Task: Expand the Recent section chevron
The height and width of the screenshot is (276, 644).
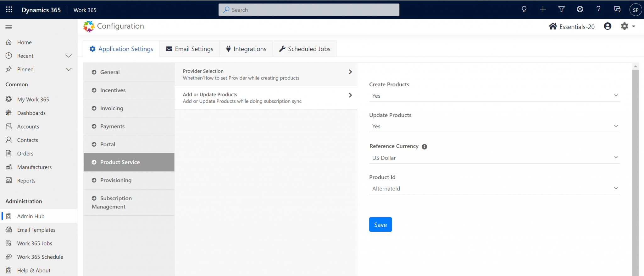Action: [69, 56]
